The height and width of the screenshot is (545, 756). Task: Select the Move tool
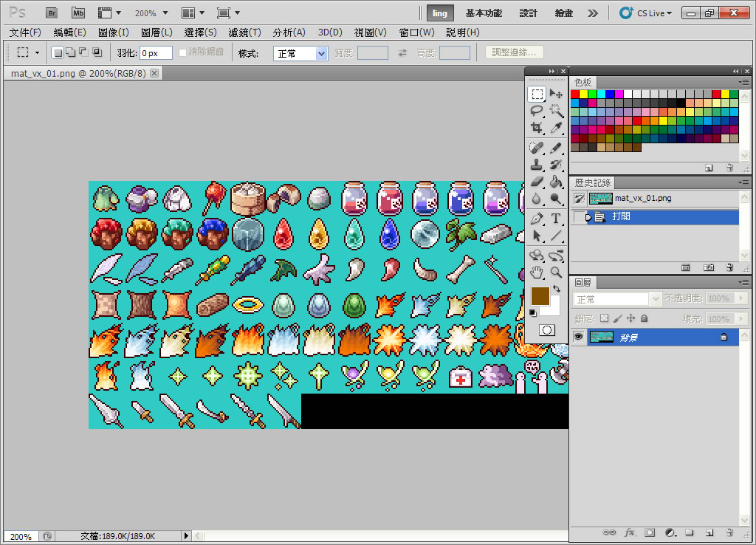tap(556, 94)
